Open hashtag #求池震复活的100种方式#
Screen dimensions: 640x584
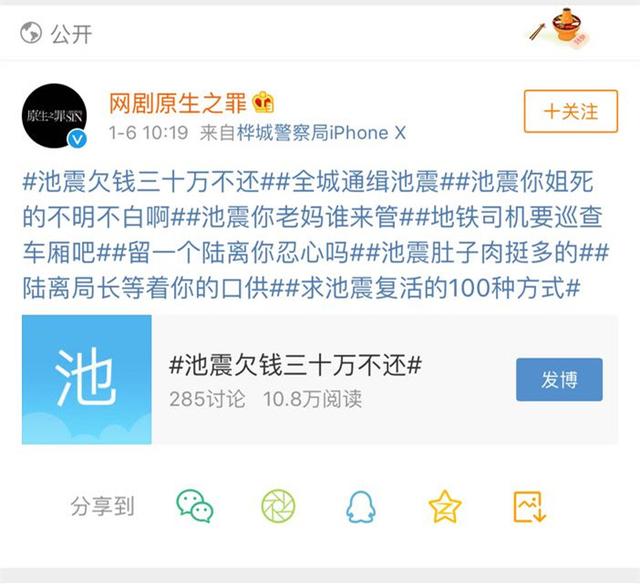[433, 288]
